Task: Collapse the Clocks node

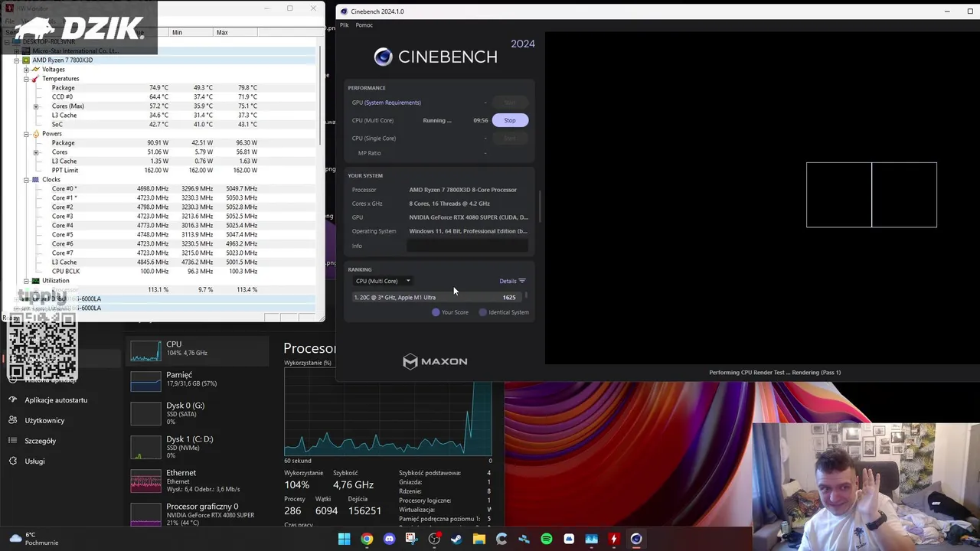Action: point(26,180)
